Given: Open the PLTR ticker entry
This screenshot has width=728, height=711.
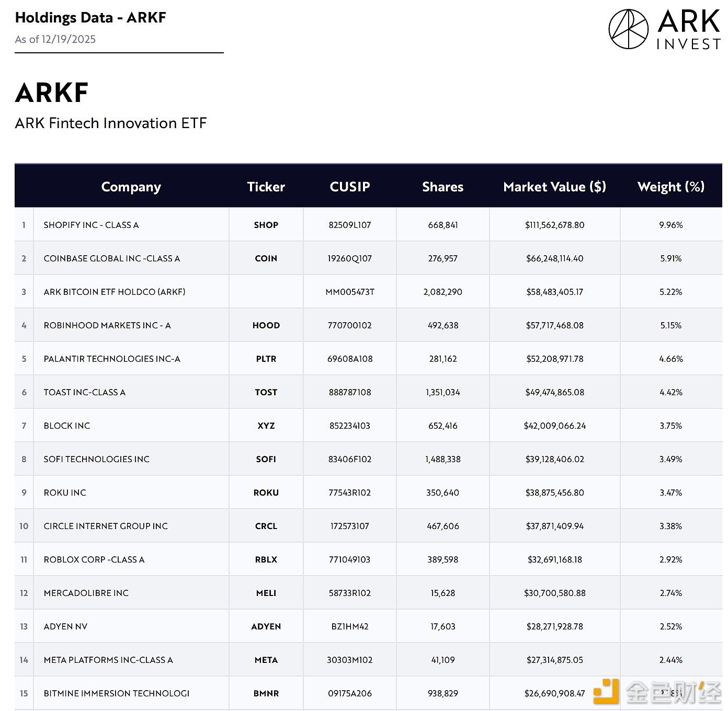Looking at the screenshot, I should pyautogui.click(x=266, y=359).
